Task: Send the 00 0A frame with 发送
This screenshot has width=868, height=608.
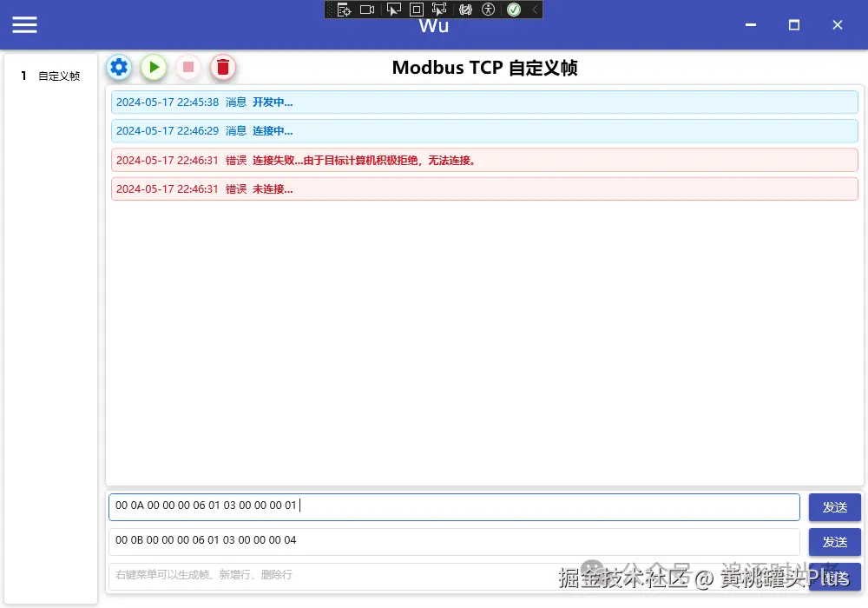Action: [x=834, y=506]
